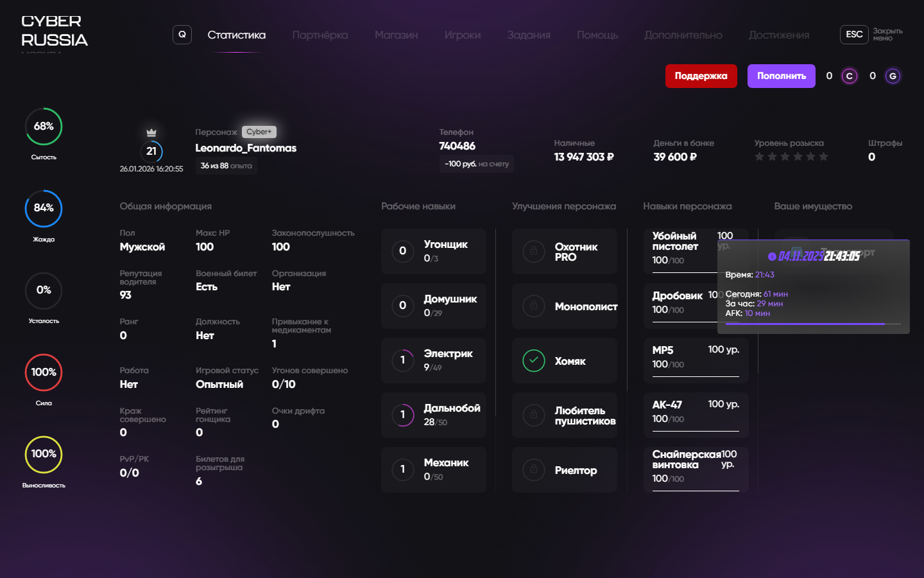Screen dimensions: 924x578
Task: Click the Q key icon beside Статистика
Action: (x=182, y=35)
